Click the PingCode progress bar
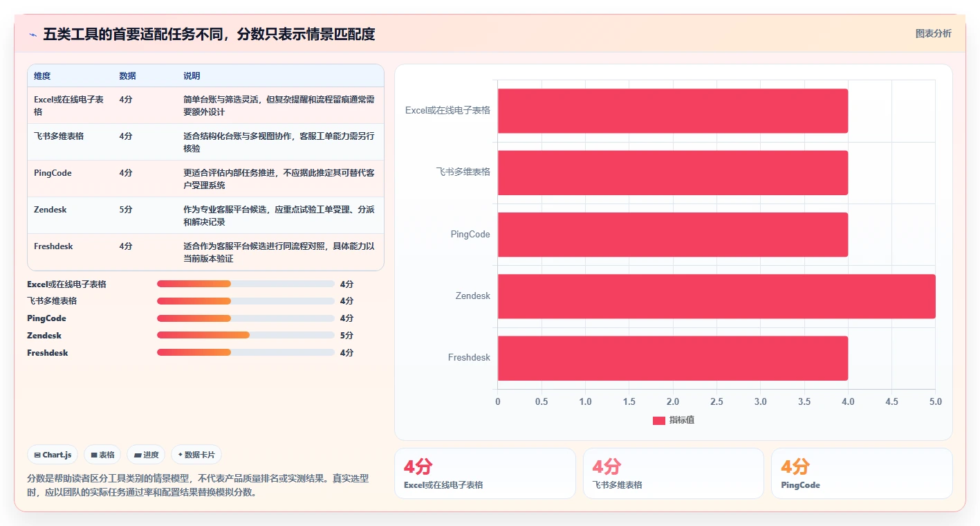The height and width of the screenshot is (526, 980). (x=246, y=318)
